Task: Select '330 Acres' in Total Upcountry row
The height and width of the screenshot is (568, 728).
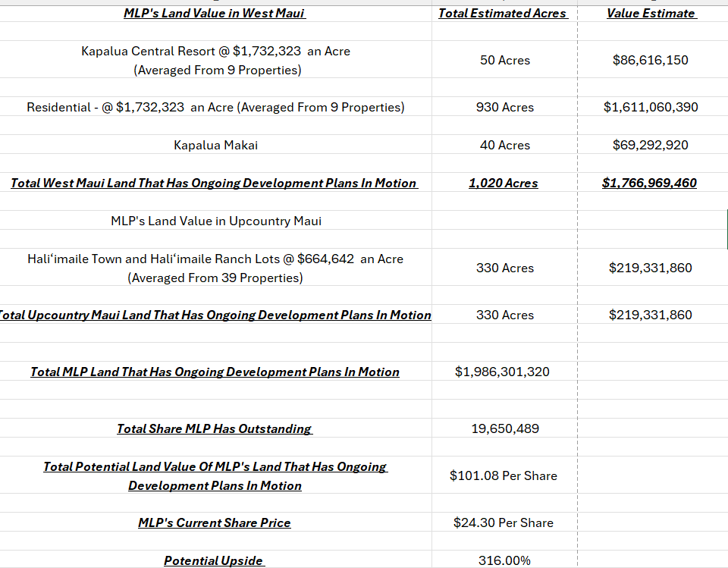Action: (x=505, y=315)
